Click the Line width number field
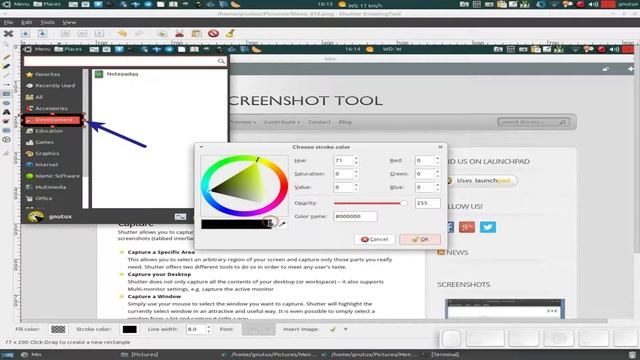The height and width of the screenshot is (360, 640). click(x=196, y=329)
